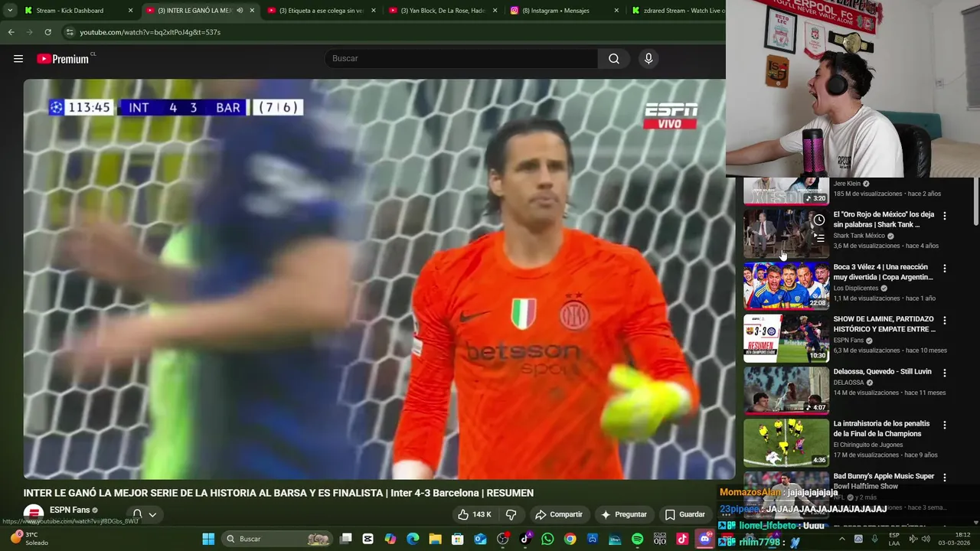980x551 pixels.
Task: Open CapCut from the taskbar
Action: coord(368,539)
